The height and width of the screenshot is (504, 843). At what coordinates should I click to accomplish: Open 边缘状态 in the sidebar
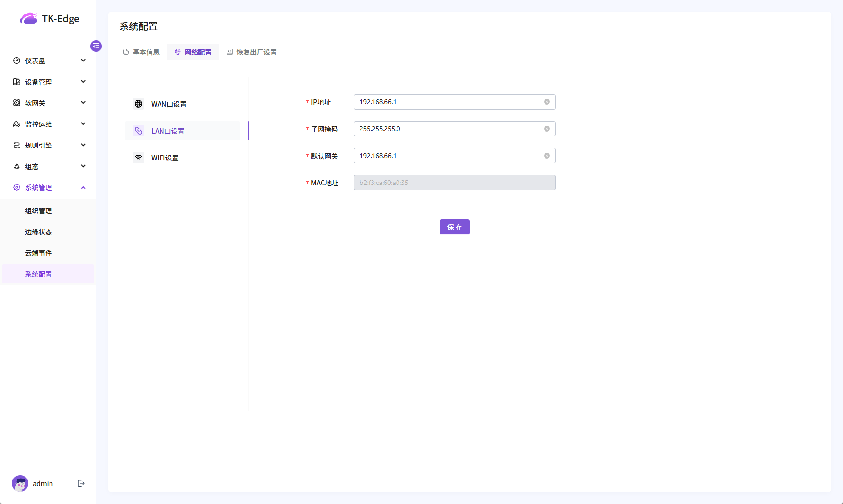coord(38,232)
